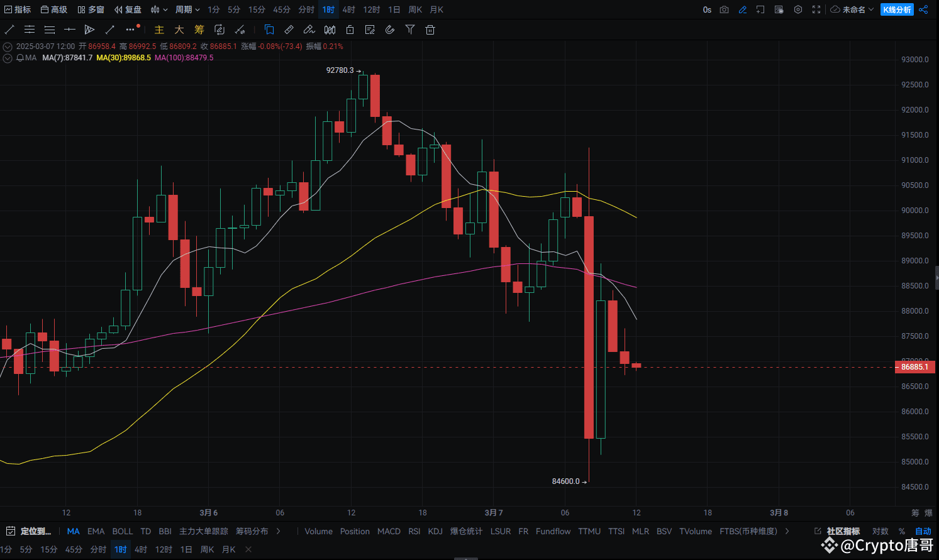Click the filter funnel icon
The height and width of the screenshot is (560, 939).
click(x=410, y=30)
